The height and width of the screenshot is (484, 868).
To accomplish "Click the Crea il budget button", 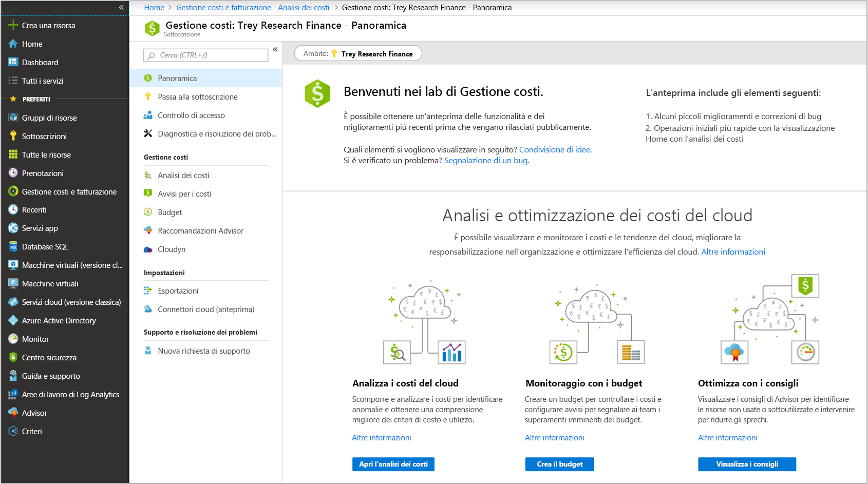I will [x=560, y=464].
